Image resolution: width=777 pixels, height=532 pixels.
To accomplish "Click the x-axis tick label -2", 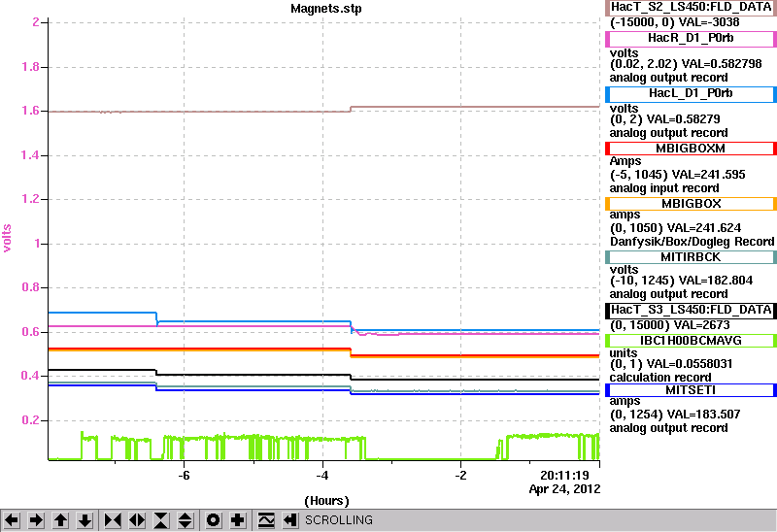I will [x=460, y=476].
